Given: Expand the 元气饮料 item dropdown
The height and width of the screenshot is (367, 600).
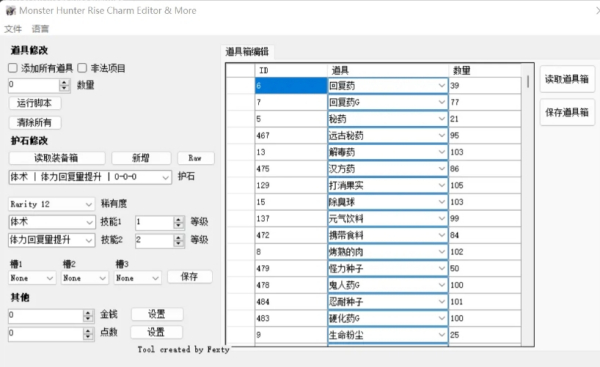Looking at the screenshot, I should [441, 219].
